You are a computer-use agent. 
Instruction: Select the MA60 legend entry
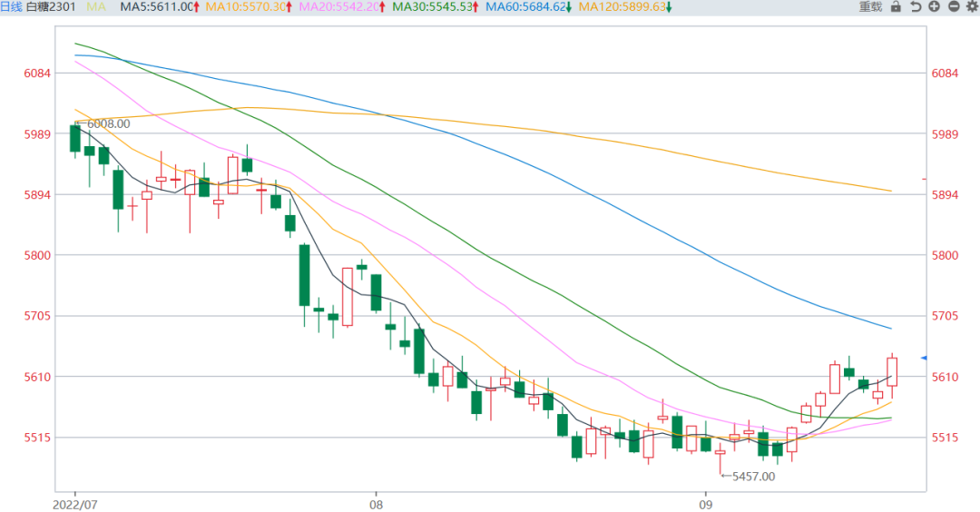pos(528,7)
